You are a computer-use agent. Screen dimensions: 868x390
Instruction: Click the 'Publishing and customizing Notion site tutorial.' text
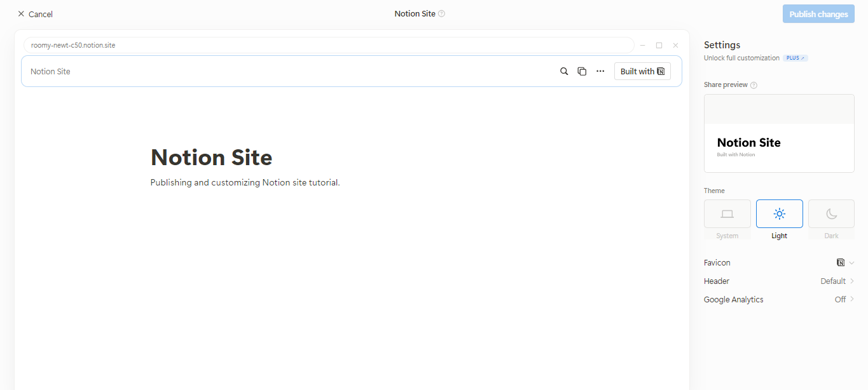point(245,182)
